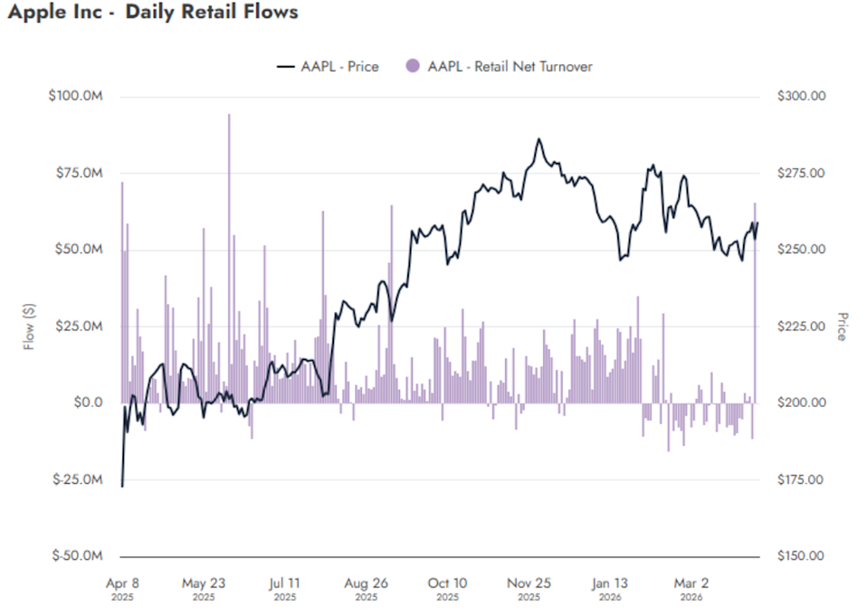The width and height of the screenshot is (868, 616).
Task: Select the Jan 13 2026 date label
Action: pos(609,589)
